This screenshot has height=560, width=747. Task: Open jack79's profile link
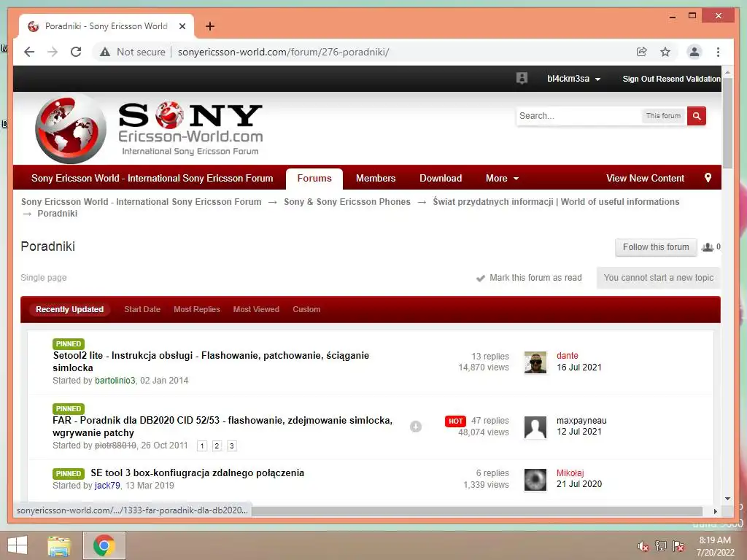107,485
